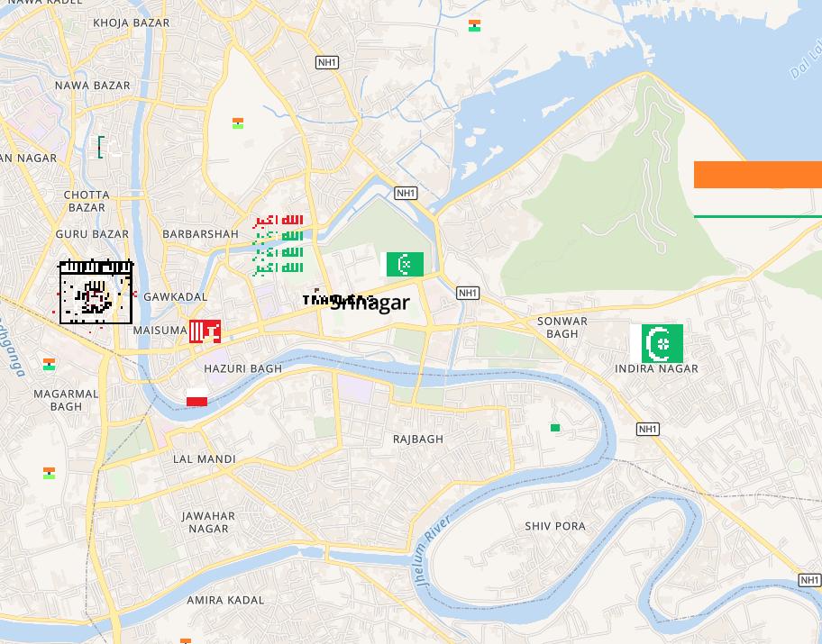Click the red Arabic pixel text near Barbarshah
822x644 pixels.
(x=278, y=221)
